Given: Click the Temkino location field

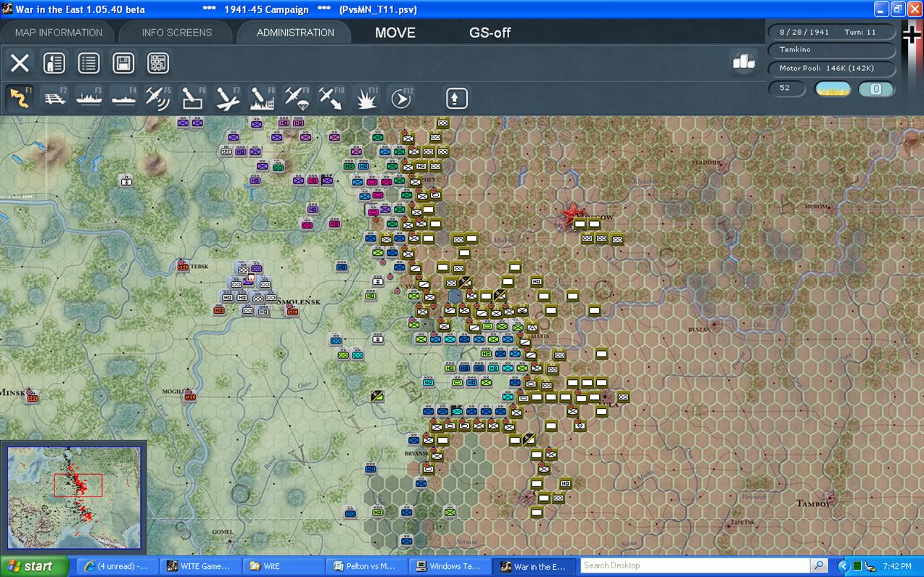Looking at the screenshot, I should pyautogui.click(x=832, y=50).
